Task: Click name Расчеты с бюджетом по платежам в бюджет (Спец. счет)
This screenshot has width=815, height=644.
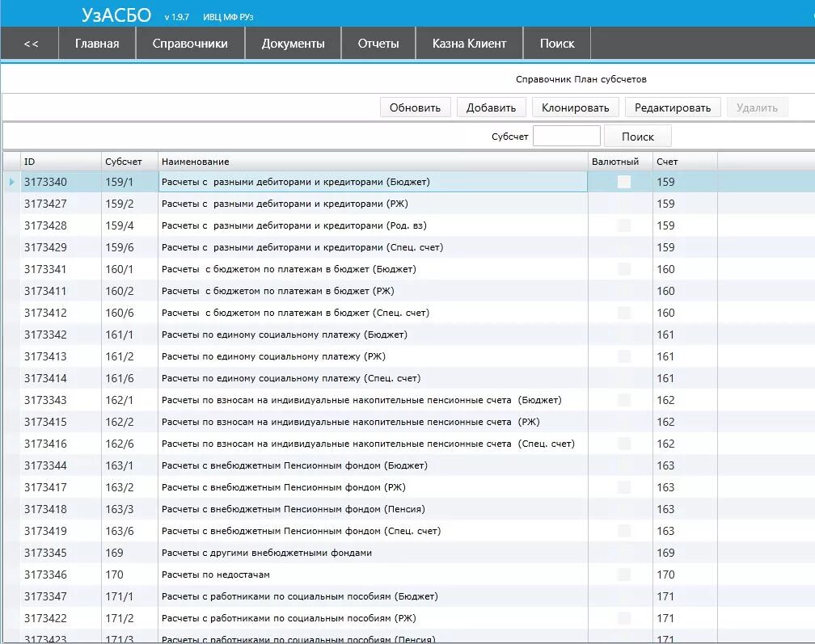Action: [295, 313]
